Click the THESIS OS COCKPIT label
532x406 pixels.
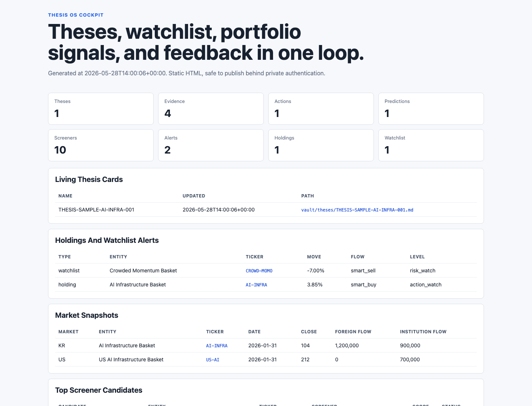point(76,15)
